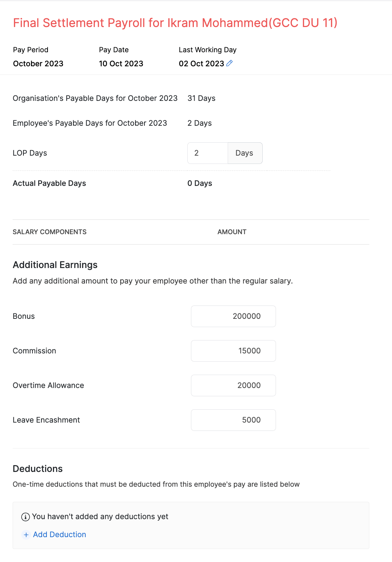Click the Pay Date value 10 Oct 2023
Image resolution: width=392 pixels, height=562 pixels.
pyautogui.click(x=121, y=64)
